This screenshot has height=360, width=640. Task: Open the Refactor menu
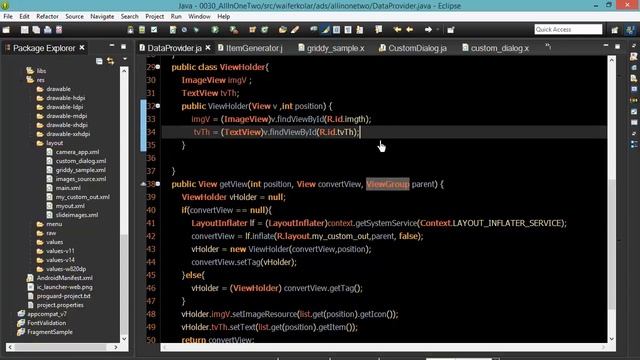click(x=47, y=16)
